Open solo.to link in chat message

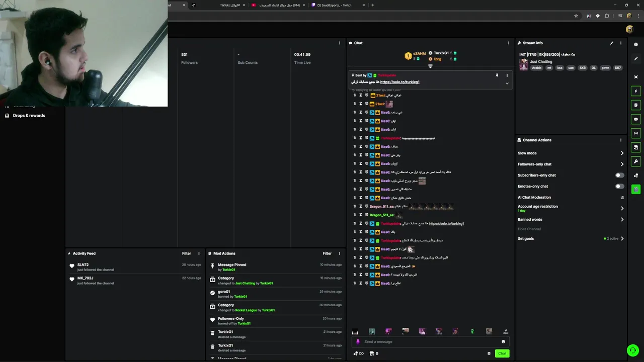446,224
